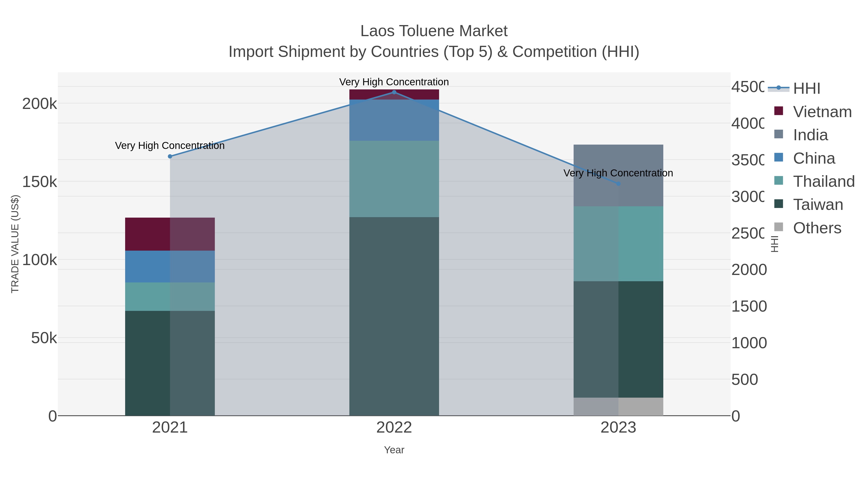Click the India gray-blue legend swatch

tap(779, 134)
